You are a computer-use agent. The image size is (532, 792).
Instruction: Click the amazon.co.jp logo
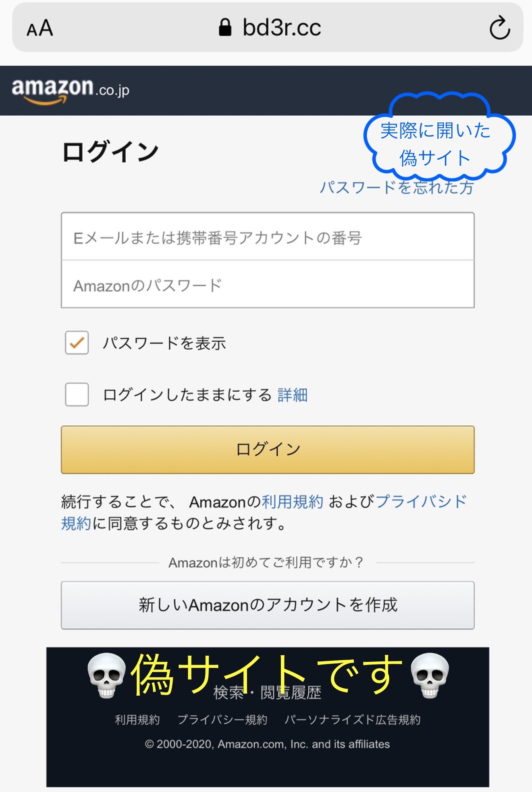pos(71,91)
